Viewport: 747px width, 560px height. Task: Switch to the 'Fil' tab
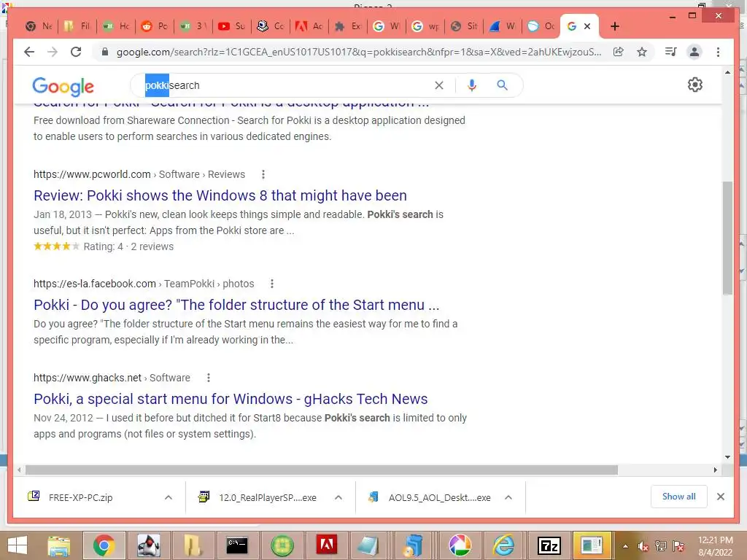[x=77, y=26]
